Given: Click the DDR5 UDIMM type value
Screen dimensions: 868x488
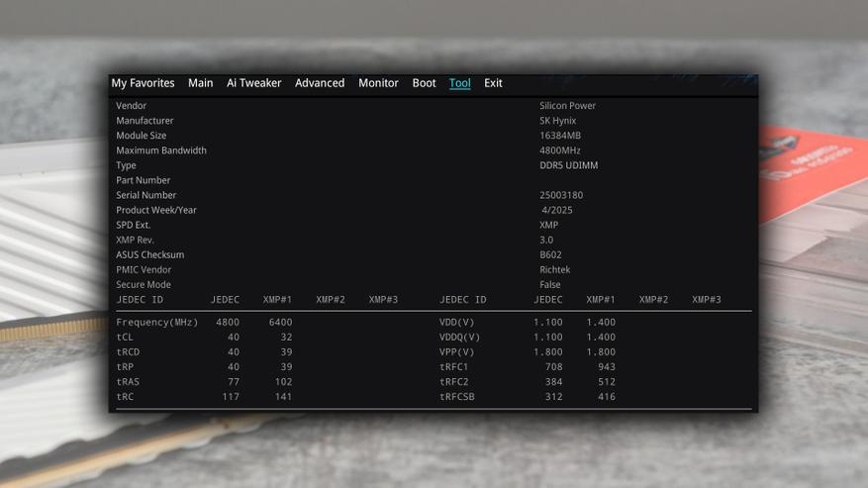Looking at the screenshot, I should click(x=568, y=165).
